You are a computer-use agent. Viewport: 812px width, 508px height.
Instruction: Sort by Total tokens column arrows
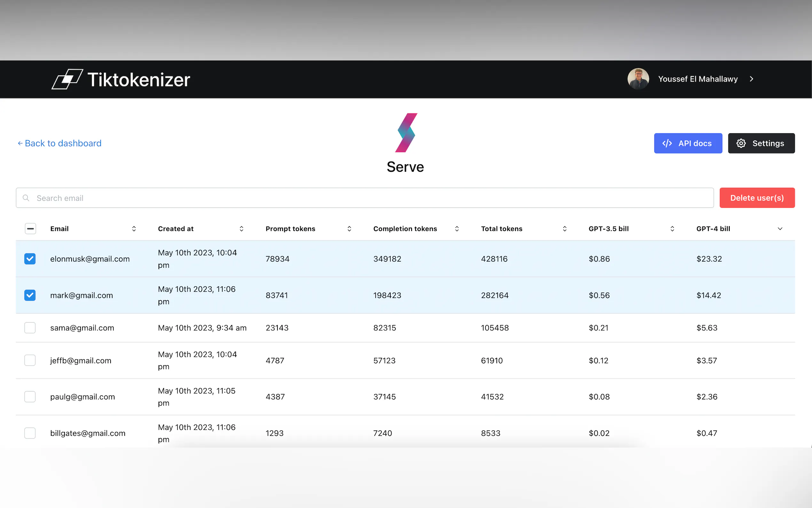tap(565, 229)
